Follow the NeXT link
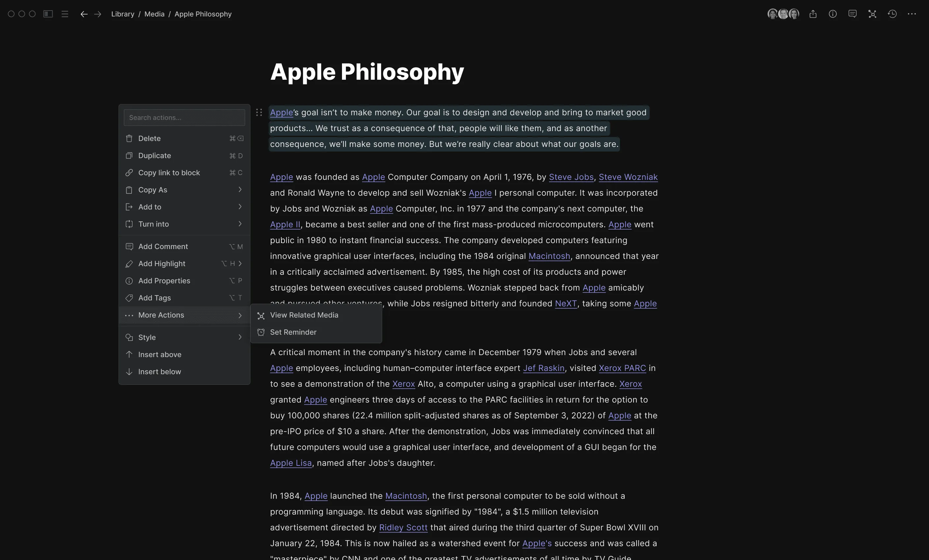Screen dimensions: 929x560 566,304
